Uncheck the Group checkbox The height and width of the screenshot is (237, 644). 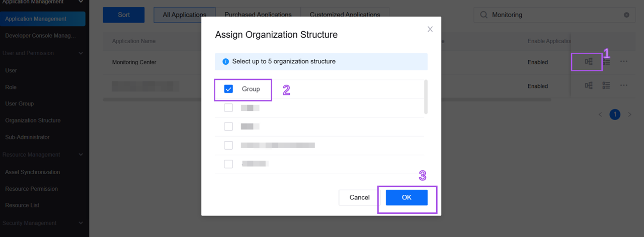228,89
